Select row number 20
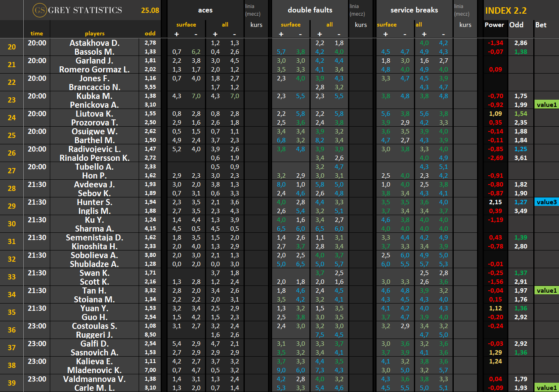This screenshot has height=392, width=559. 12,47
